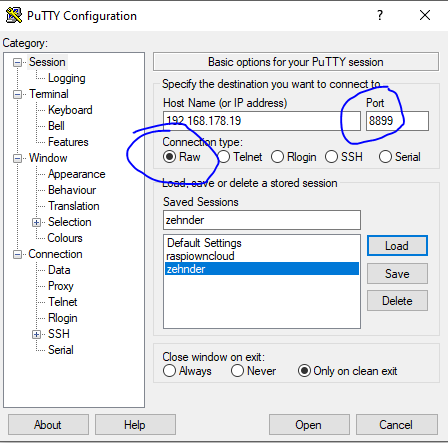
Task: Click Open to start the connection
Action: [309, 425]
